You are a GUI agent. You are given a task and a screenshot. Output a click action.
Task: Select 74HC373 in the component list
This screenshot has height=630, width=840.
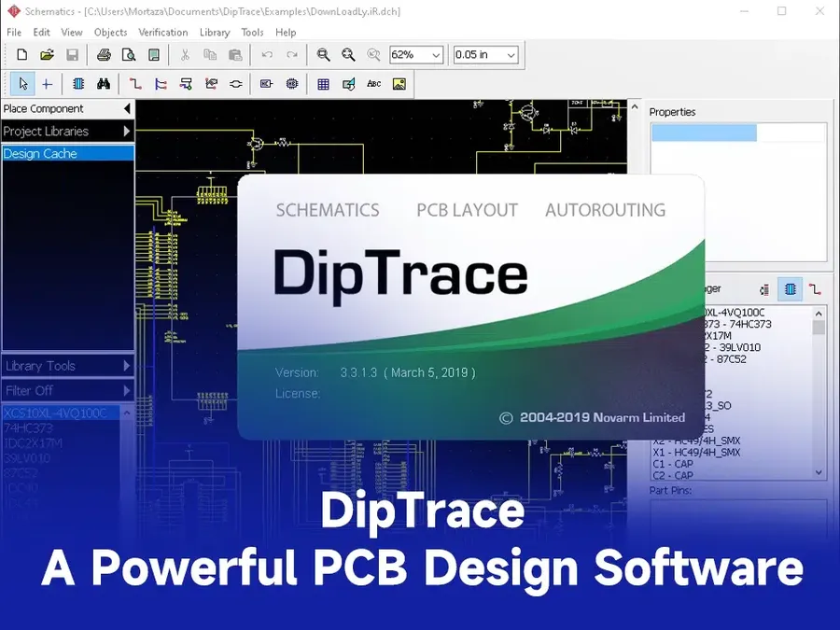tap(62, 428)
